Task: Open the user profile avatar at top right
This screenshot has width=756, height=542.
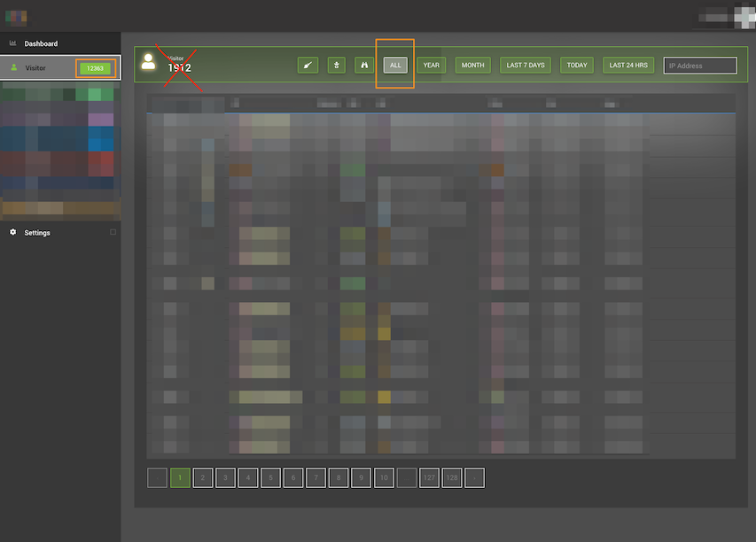Action: tap(744, 16)
